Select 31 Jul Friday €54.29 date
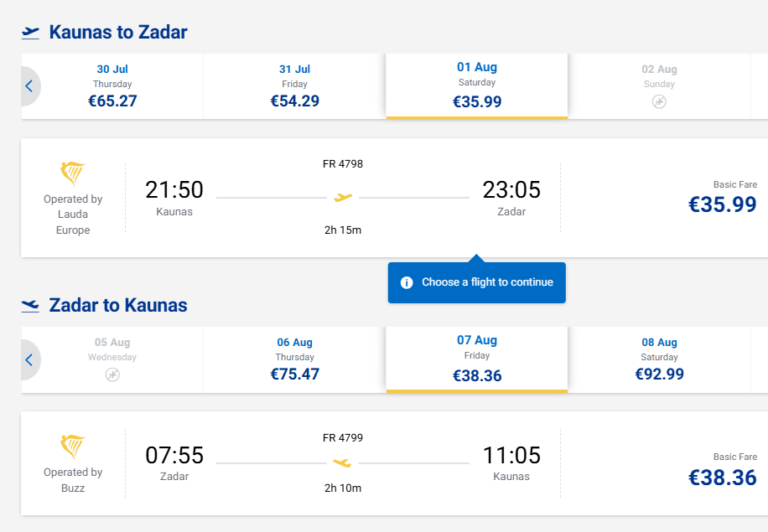 [x=294, y=86]
